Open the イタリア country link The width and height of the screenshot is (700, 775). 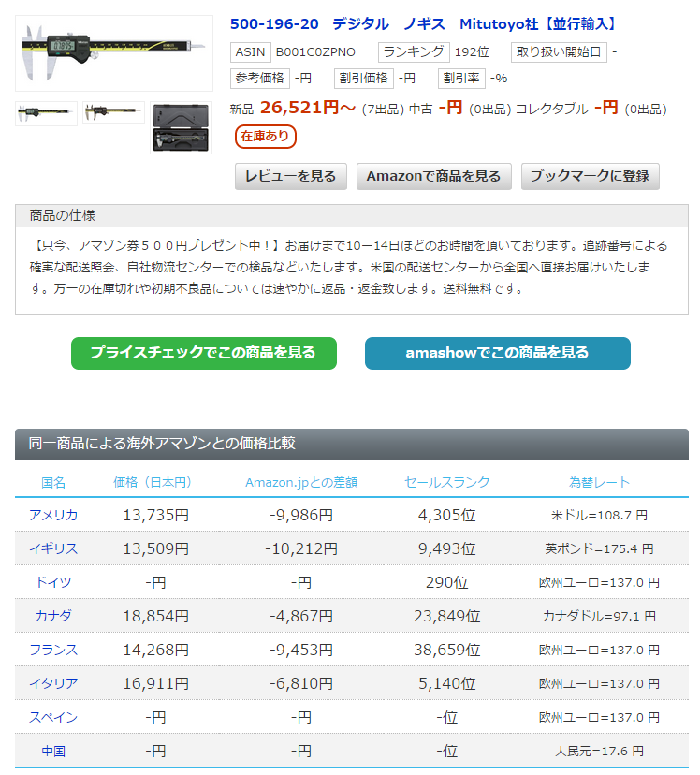point(53,683)
